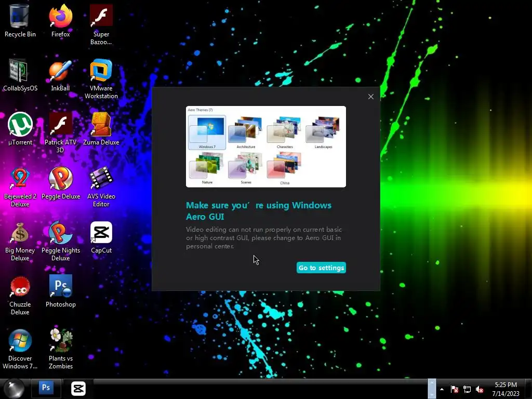
Task: Open the muted volume tray icon
Action: pos(480,389)
